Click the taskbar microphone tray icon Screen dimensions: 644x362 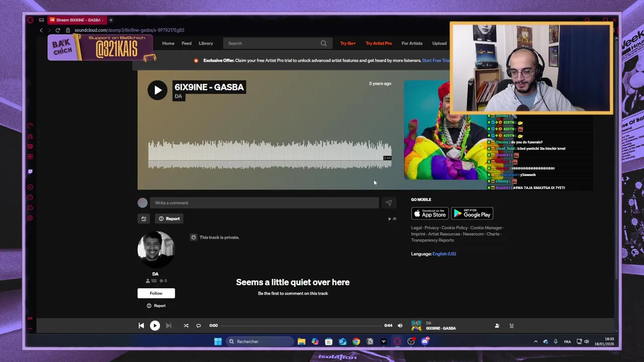click(x=555, y=342)
